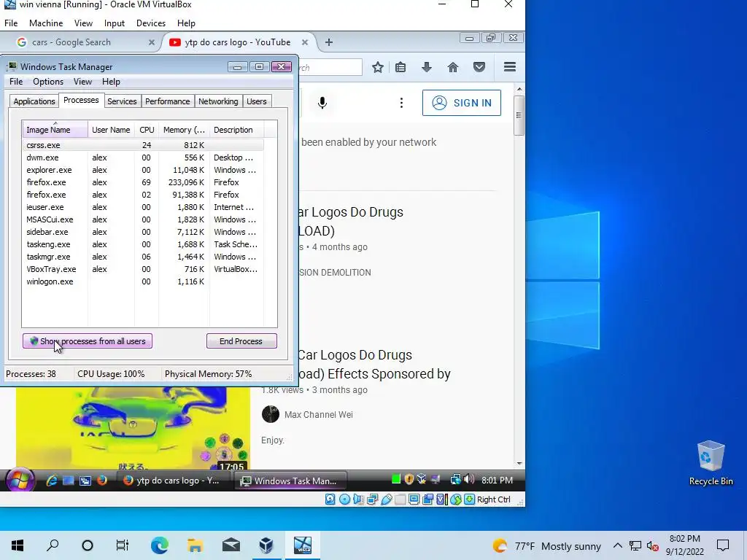Switch to Performance tab in Task Manager

(167, 101)
